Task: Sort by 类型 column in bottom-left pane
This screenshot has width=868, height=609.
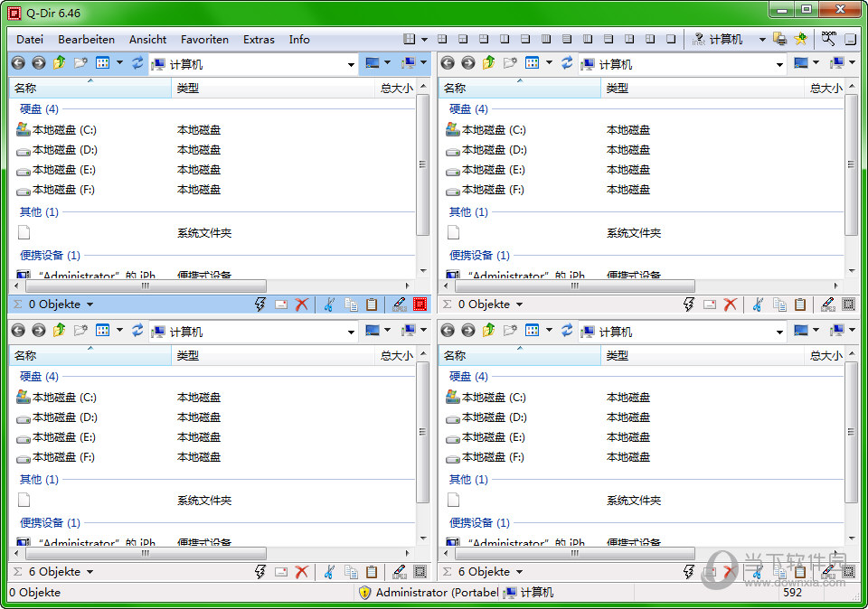Action: (273, 356)
